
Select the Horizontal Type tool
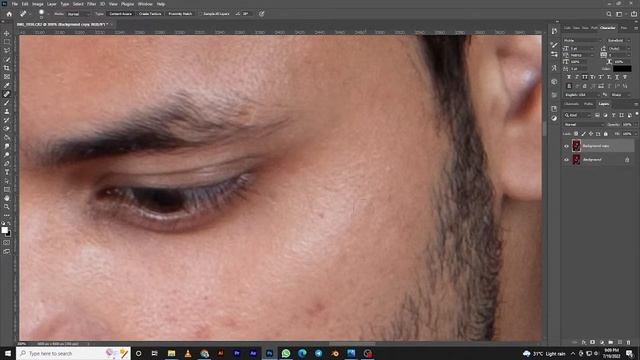pos(7,172)
